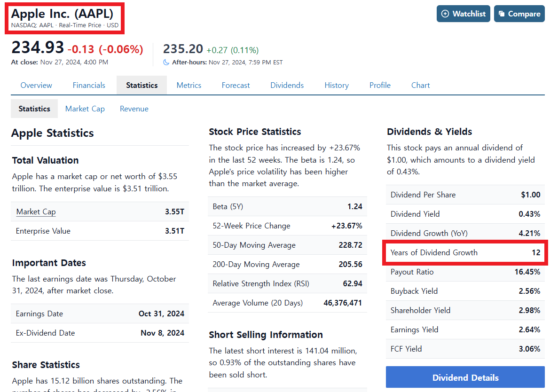Click the 2.56% buyback yield value

click(529, 291)
